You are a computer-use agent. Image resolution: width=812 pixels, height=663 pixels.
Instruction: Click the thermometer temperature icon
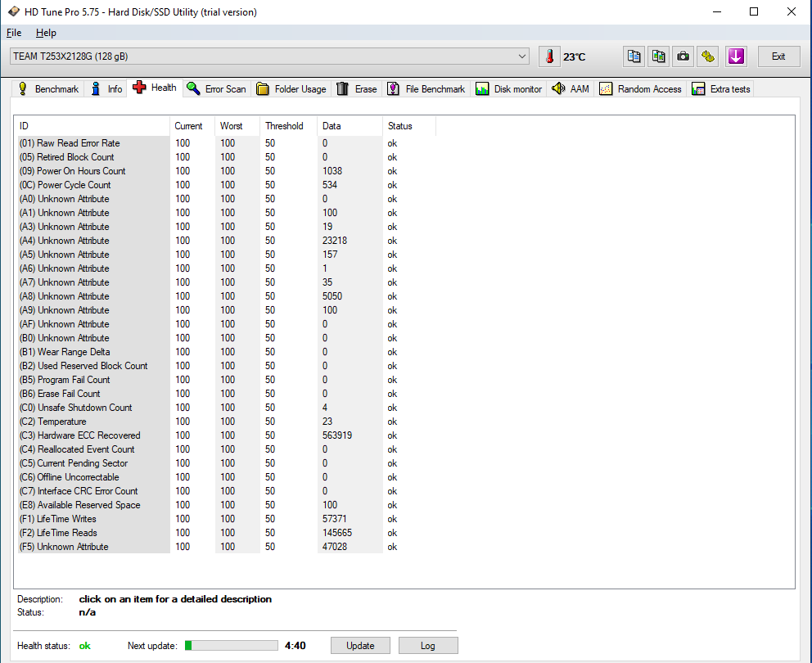click(x=549, y=56)
